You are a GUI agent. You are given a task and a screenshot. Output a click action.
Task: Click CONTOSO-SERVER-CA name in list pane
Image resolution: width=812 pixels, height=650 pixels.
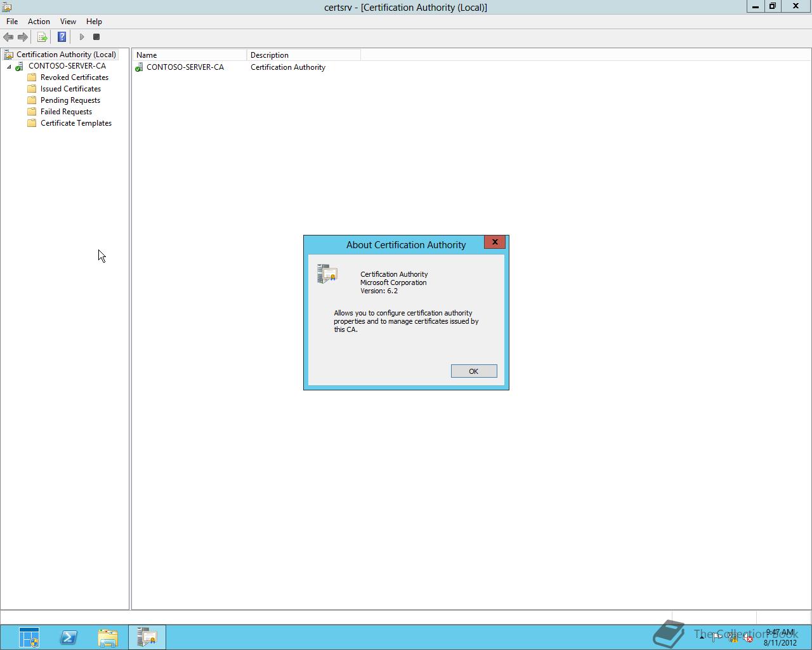(185, 67)
